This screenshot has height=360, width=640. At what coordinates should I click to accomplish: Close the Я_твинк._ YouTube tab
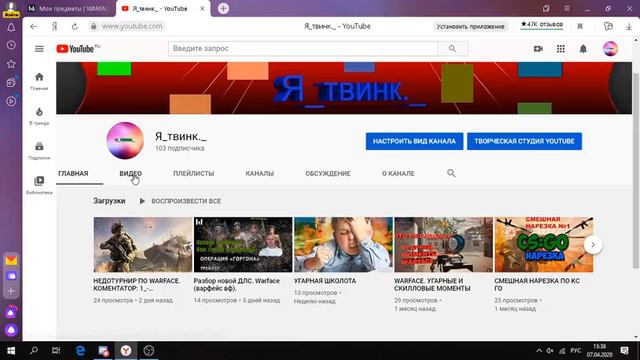[202, 8]
